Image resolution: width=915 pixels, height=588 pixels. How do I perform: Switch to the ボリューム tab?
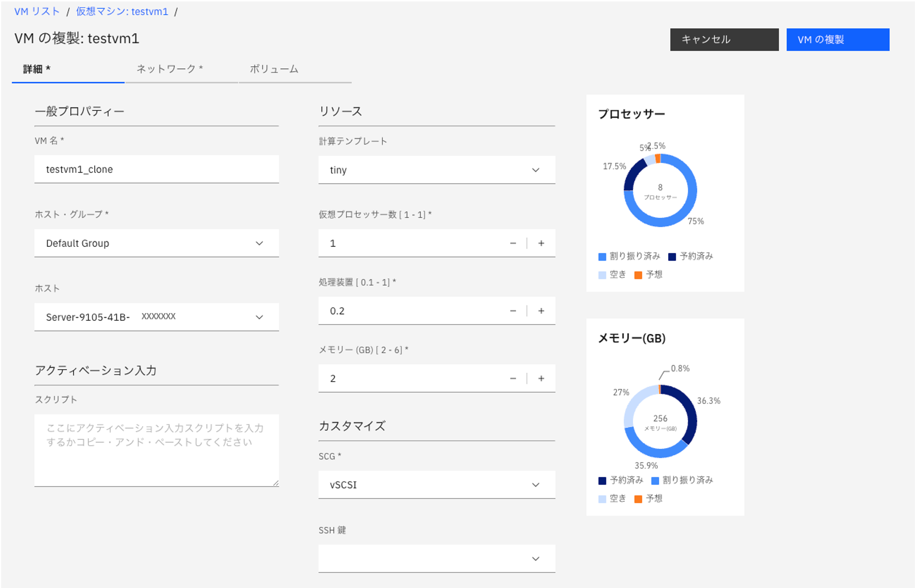click(x=274, y=69)
